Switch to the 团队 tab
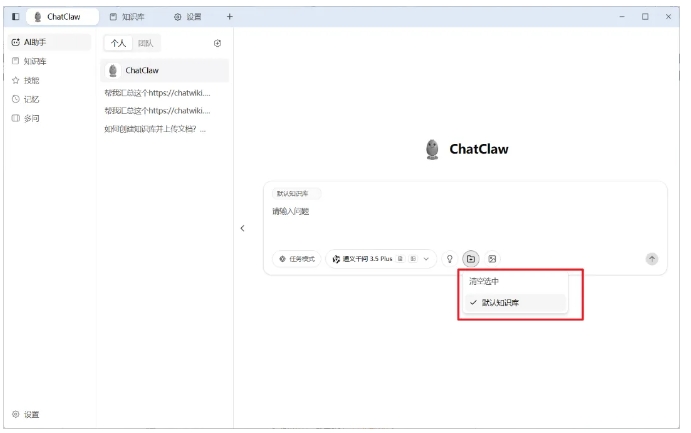Image resolution: width=691 pixels, height=433 pixels. (145, 43)
